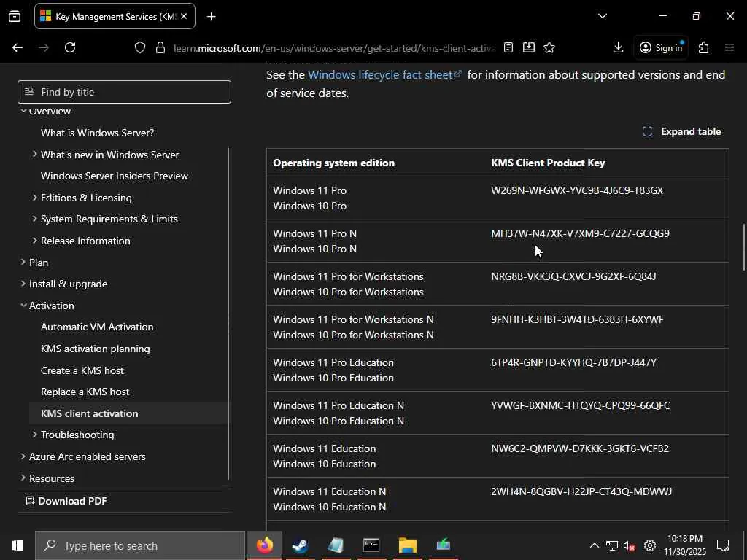Open Firefox View workspaces icon
Screen dimensions: 747x560
(15, 16)
